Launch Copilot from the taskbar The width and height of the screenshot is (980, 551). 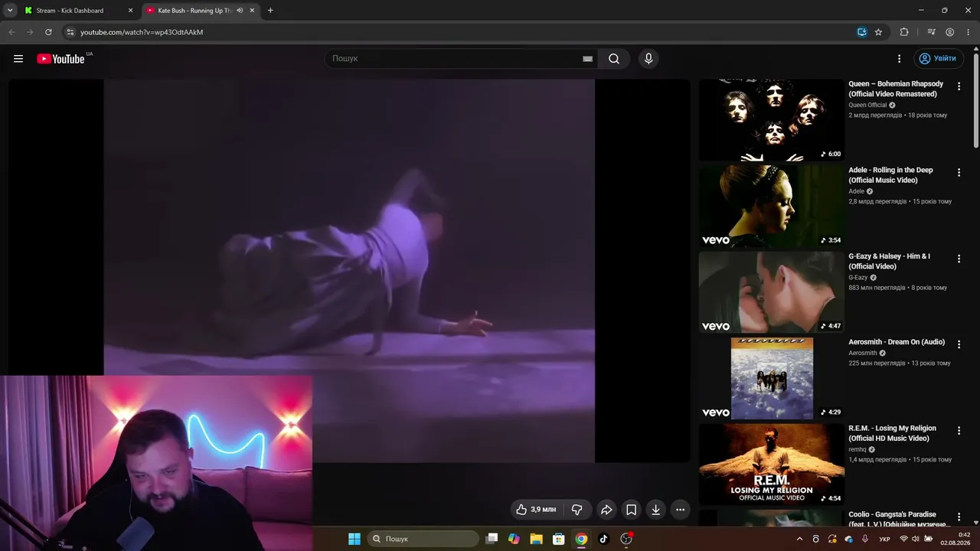point(514,539)
